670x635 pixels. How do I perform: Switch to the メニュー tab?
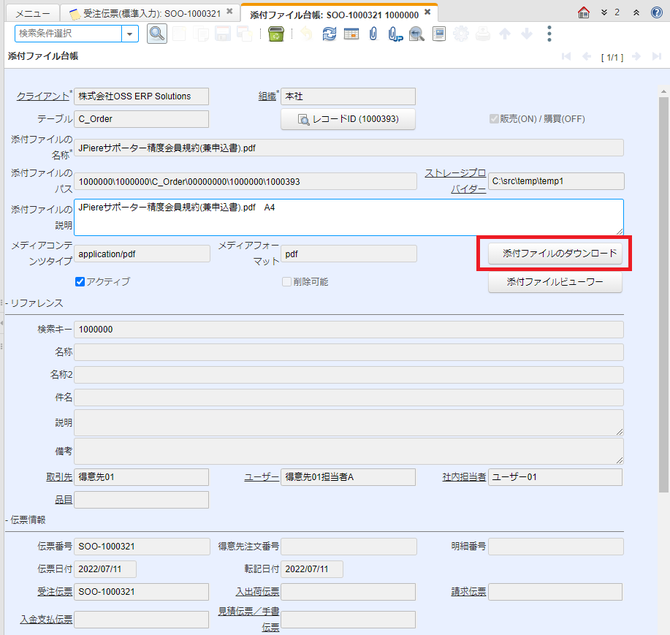pyautogui.click(x=32, y=14)
